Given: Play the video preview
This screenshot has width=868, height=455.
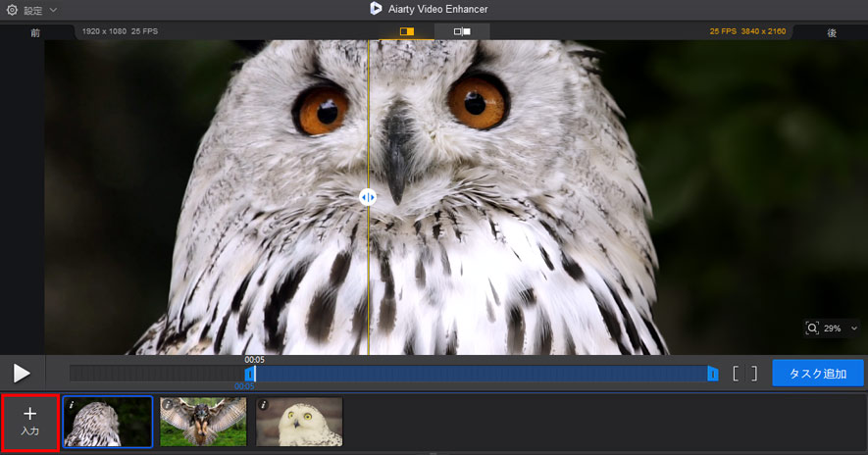Looking at the screenshot, I should 22,374.
